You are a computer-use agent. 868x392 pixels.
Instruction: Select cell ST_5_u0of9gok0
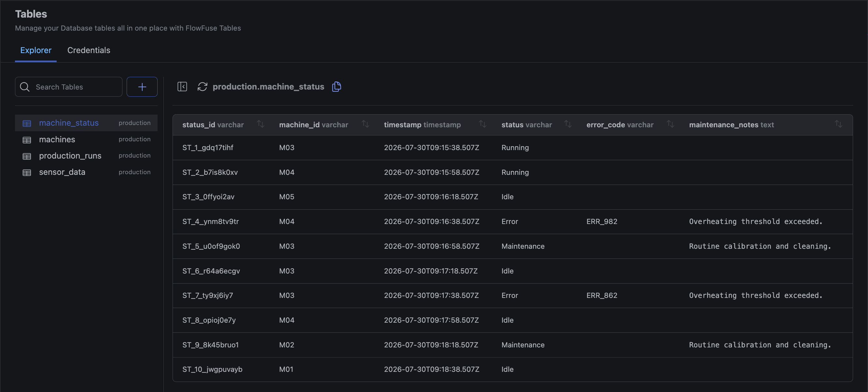pyautogui.click(x=211, y=246)
